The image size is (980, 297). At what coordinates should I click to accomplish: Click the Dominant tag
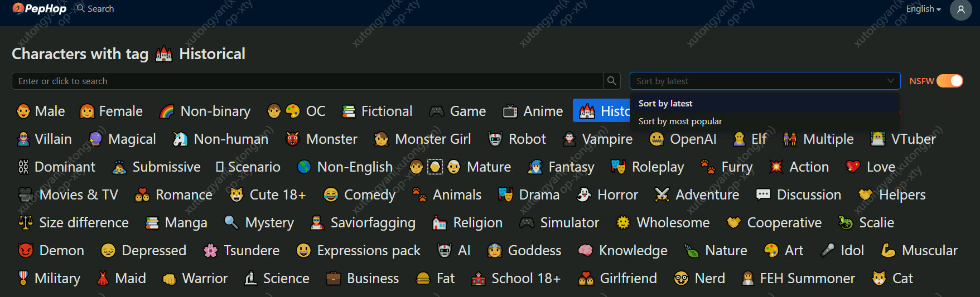point(56,167)
